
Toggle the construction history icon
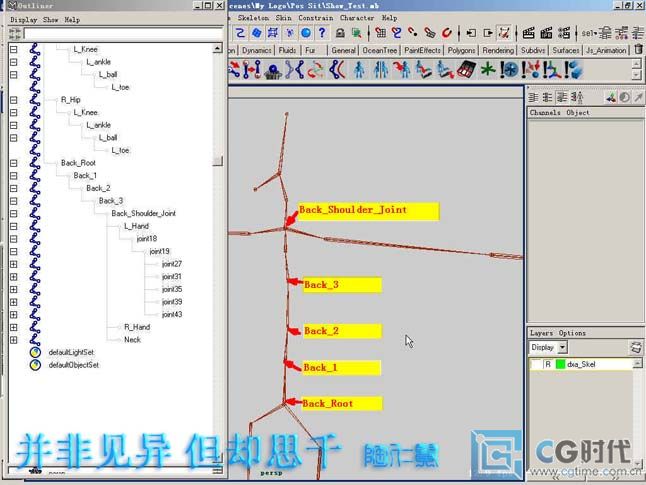point(504,33)
